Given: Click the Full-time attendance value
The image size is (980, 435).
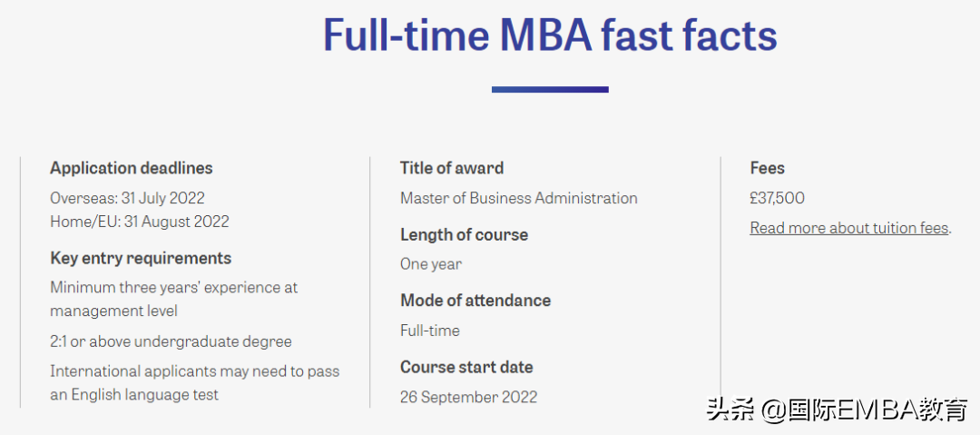Looking at the screenshot, I should click(x=430, y=331).
